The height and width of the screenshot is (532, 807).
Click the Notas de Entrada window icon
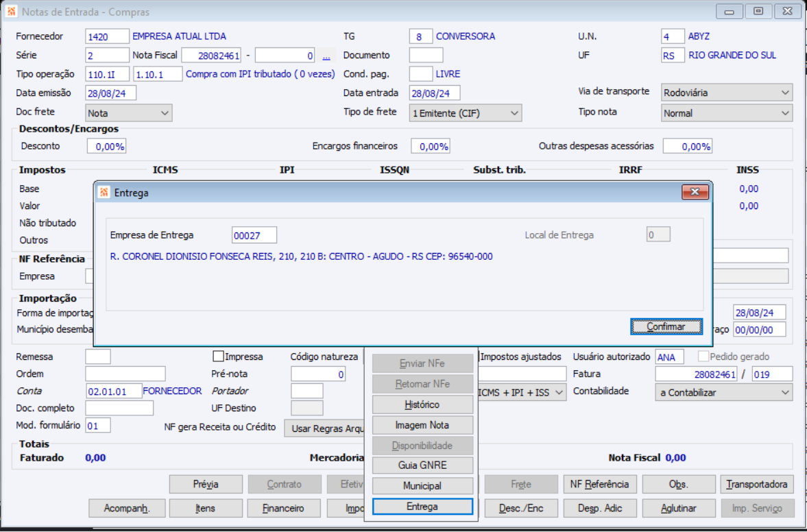12,12
